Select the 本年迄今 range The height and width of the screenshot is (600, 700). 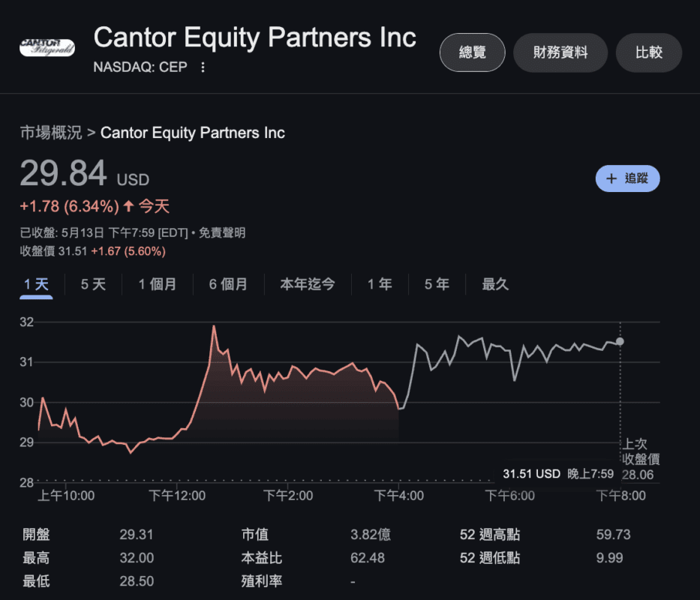click(308, 284)
